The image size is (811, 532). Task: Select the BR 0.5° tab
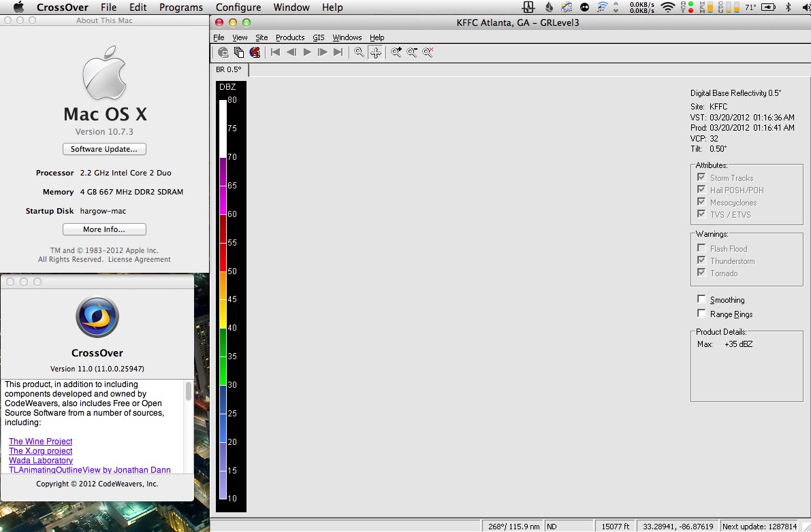[x=229, y=69]
